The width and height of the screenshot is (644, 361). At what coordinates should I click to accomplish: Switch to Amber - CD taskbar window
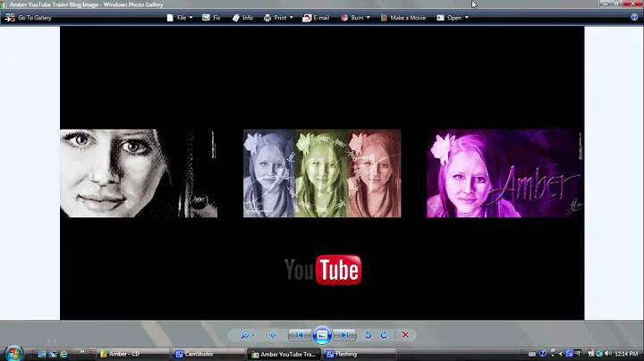[132, 354]
